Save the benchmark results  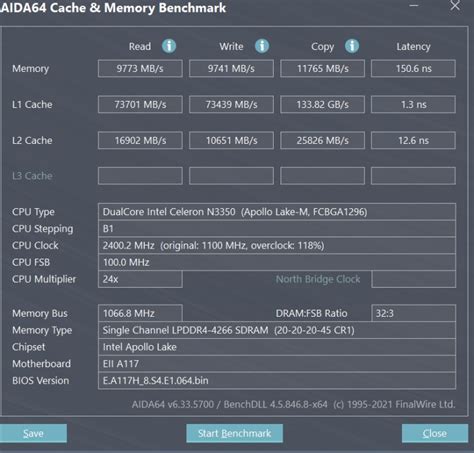point(33,433)
